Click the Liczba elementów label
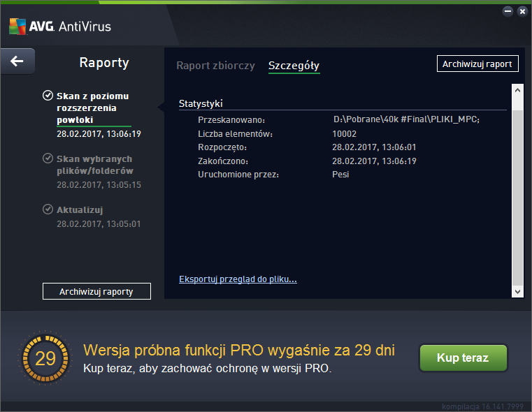Image resolution: width=532 pixels, height=412 pixels. 235,134
